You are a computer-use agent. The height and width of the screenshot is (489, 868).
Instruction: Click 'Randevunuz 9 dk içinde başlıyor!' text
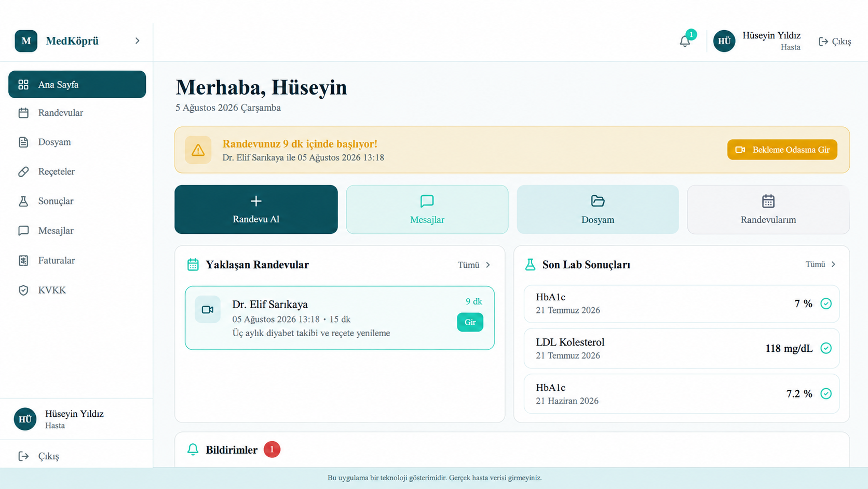coord(300,144)
